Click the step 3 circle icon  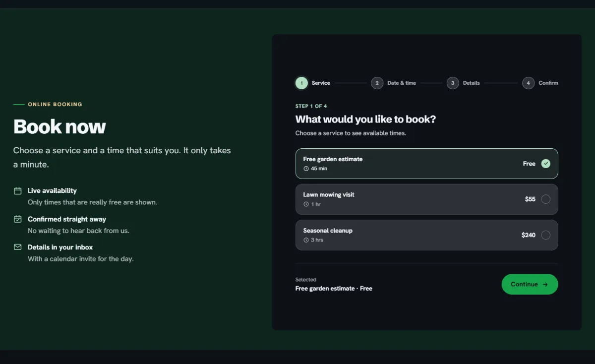(453, 83)
